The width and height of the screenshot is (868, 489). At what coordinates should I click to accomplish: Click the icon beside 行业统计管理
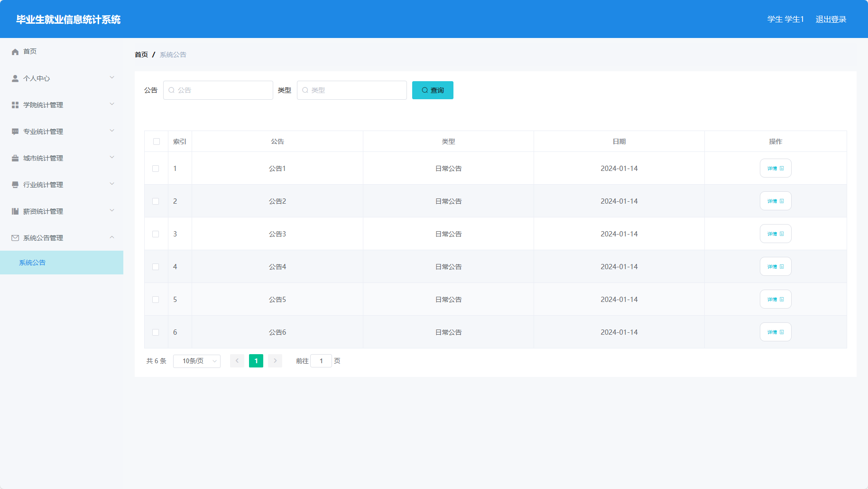15,185
